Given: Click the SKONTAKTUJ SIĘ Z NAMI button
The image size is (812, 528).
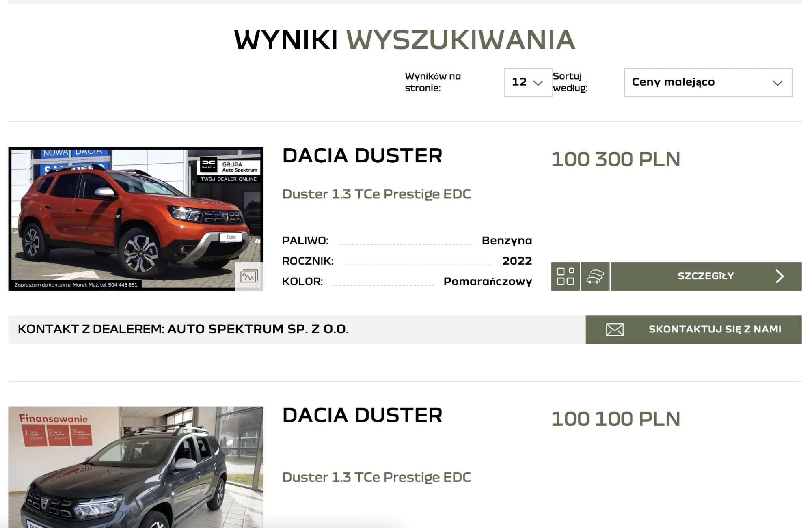Looking at the screenshot, I should tap(693, 330).
